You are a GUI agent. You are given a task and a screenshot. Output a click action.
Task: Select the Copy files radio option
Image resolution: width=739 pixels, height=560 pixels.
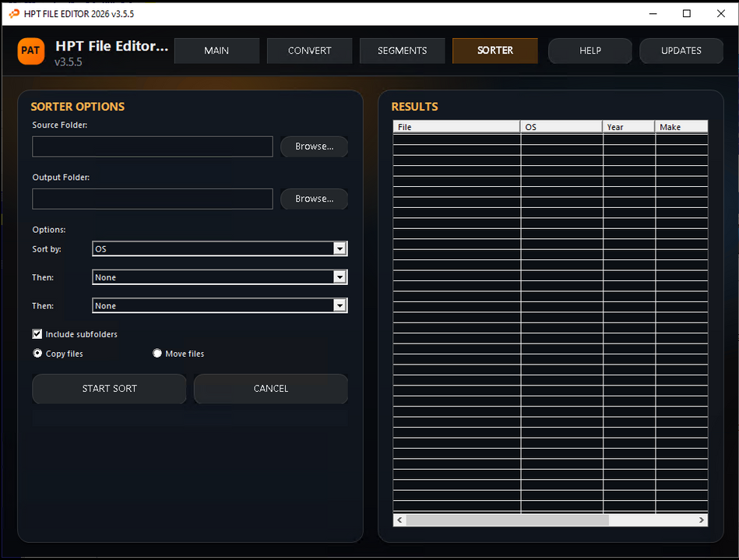[37, 354]
